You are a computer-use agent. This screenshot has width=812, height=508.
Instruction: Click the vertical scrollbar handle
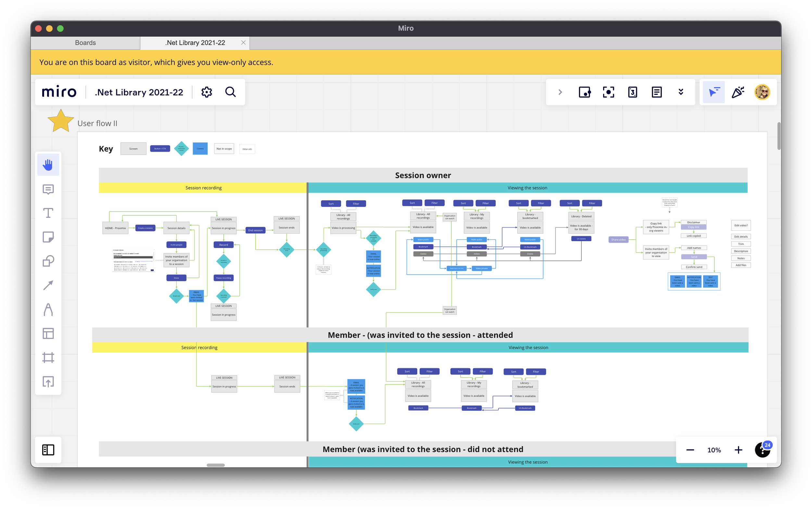779,136
